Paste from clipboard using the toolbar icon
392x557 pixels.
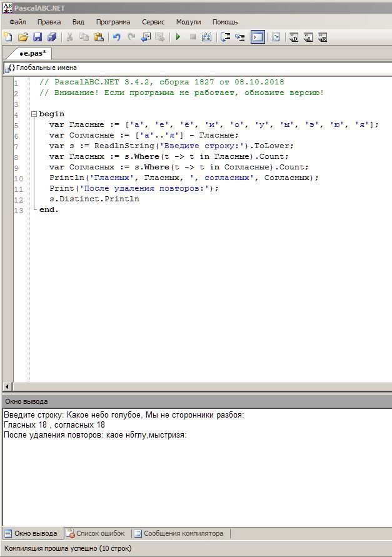click(98, 37)
